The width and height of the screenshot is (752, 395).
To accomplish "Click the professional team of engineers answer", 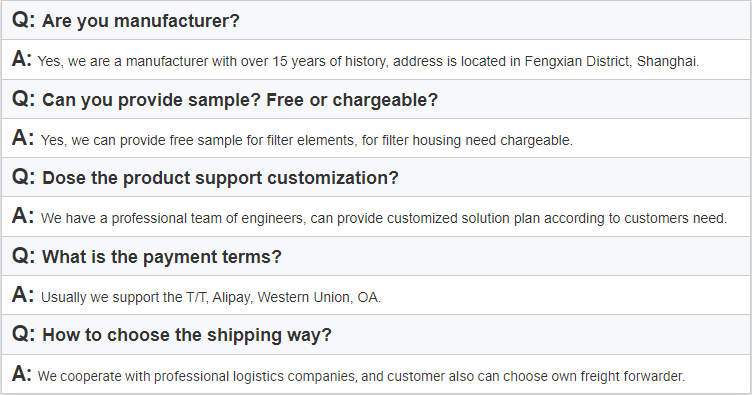I will click(384, 219).
